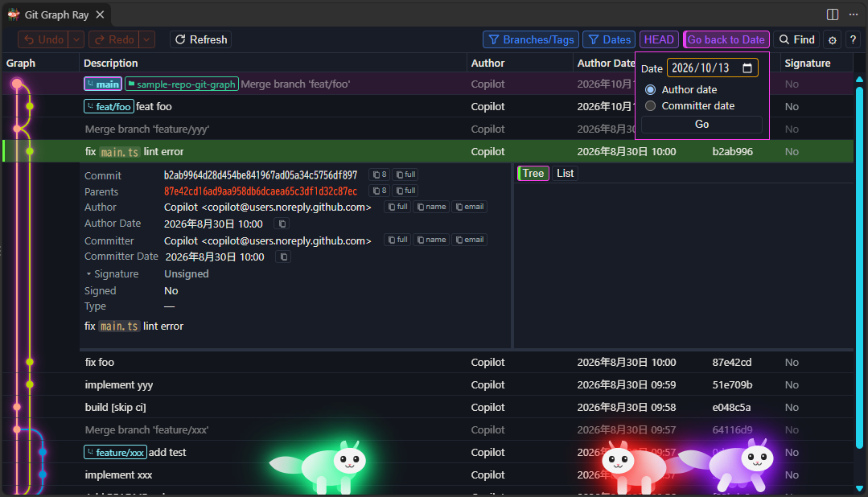This screenshot has height=497, width=868.
Task: Copy full commit hash
Action: (405, 175)
